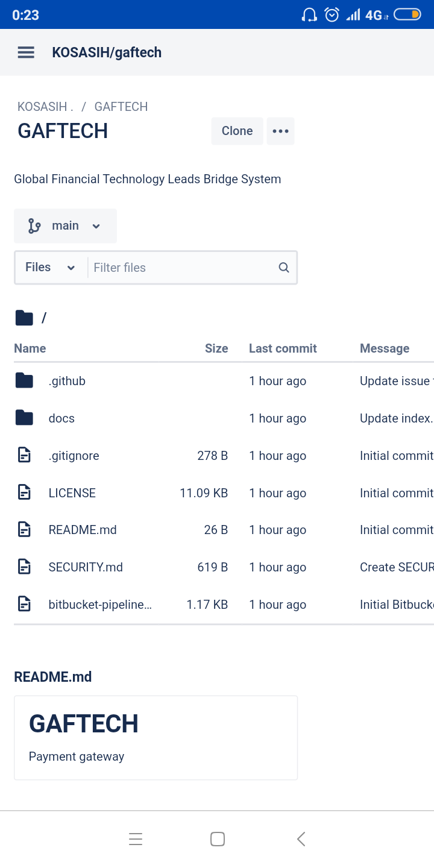Click the README.md section heading
The width and height of the screenshot is (434, 868).
(x=53, y=677)
